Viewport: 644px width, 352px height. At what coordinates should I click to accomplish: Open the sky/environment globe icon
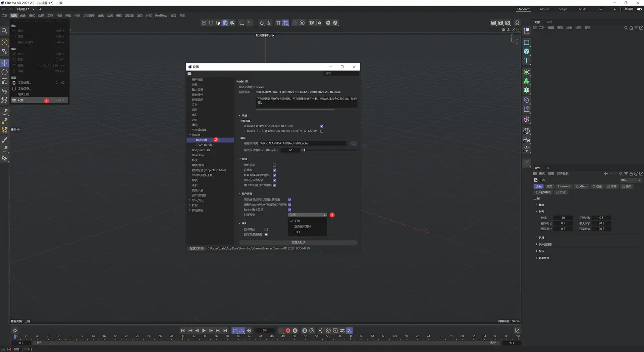527,131
